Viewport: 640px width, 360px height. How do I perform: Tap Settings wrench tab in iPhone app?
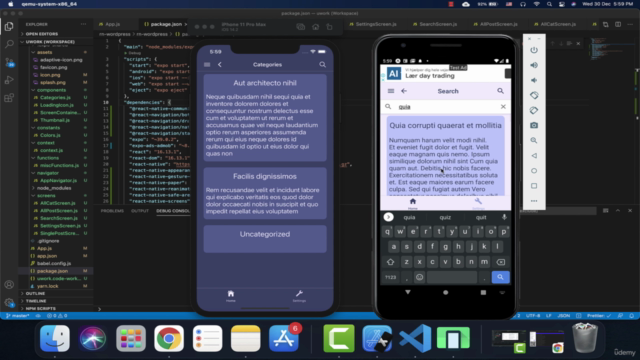point(299,296)
